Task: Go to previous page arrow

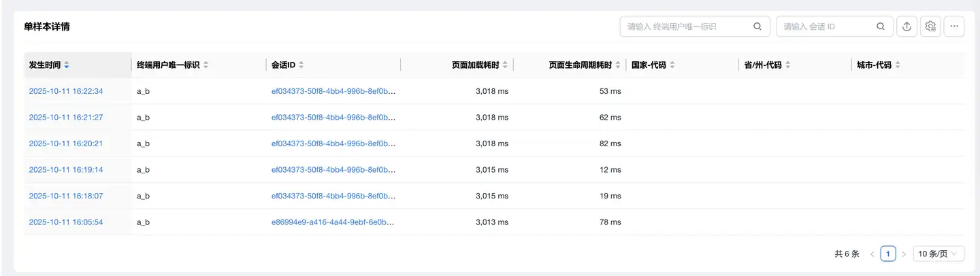Action: 872,254
